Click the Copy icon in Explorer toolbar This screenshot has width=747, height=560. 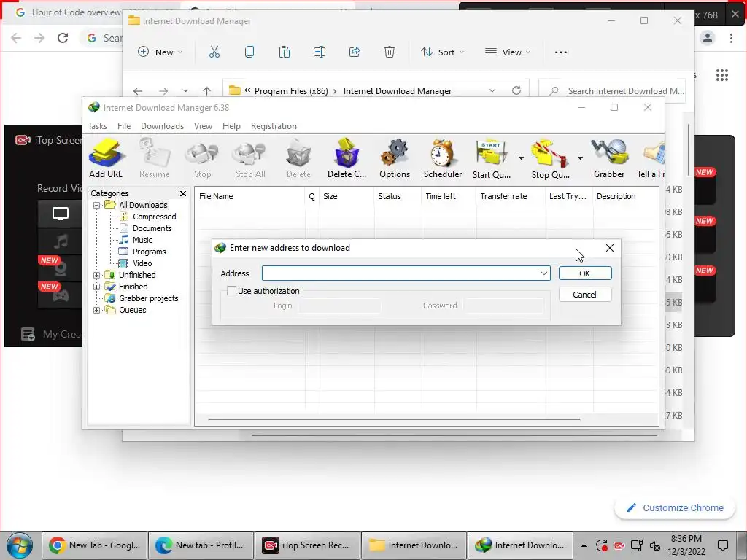[x=249, y=52]
